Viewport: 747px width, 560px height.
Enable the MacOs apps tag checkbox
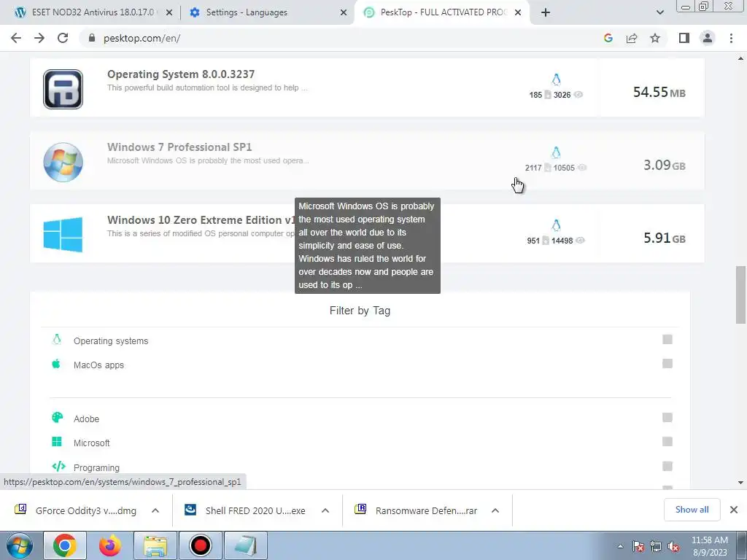667,364
